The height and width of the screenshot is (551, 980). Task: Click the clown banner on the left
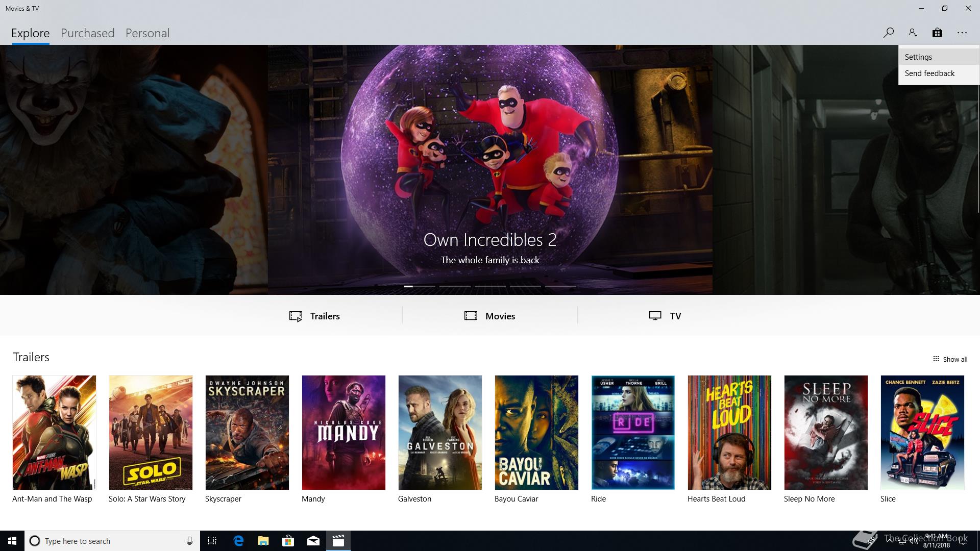134,170
